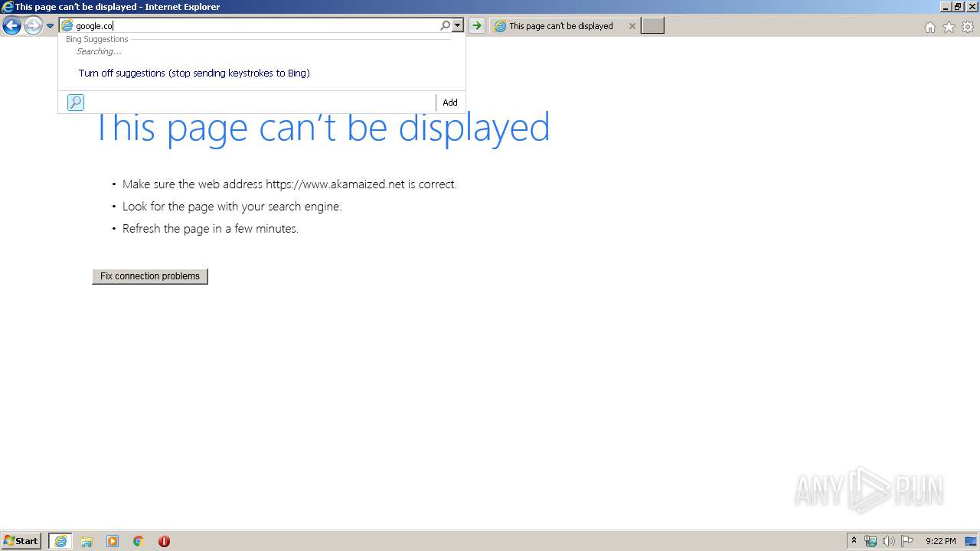Show hidden tray icons arrow

(854, 541)
